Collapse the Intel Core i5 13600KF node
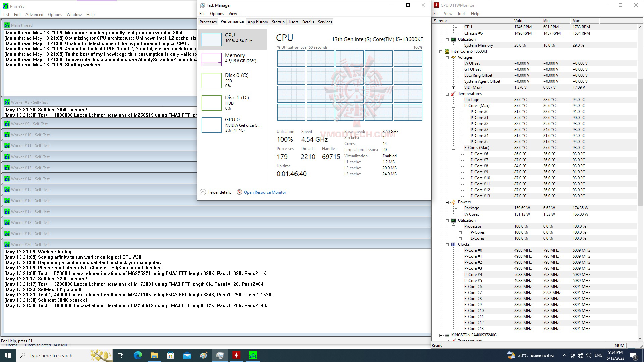Screen dimensions: 644x362 tap(441, 51)
